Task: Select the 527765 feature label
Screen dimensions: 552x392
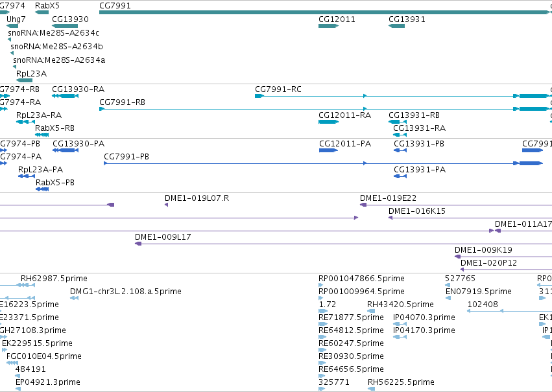Action: coord(461,279)
